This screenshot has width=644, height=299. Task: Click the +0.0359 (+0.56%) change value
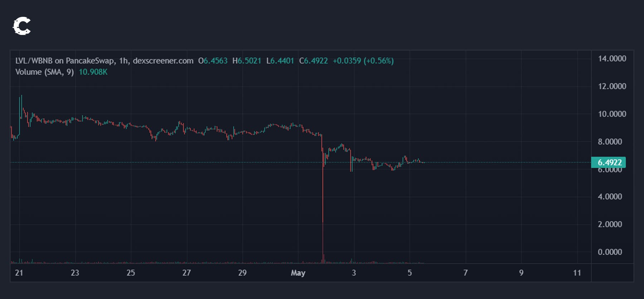tap(363, 61)
